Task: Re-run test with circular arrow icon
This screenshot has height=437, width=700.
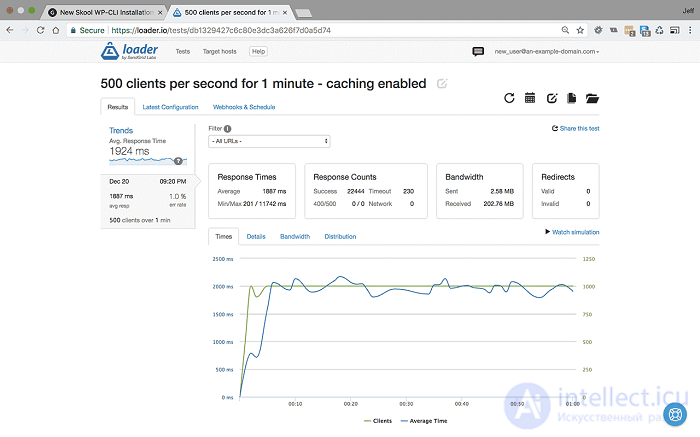Action: click(509, 98)
